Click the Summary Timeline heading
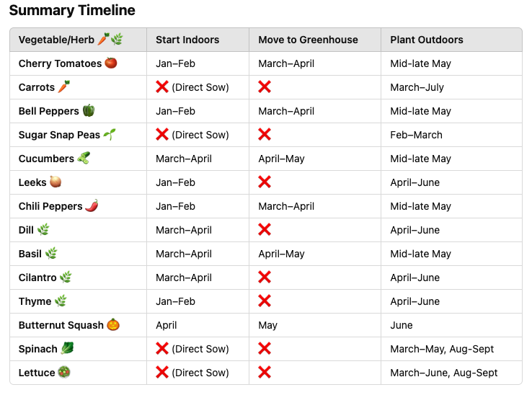 pyautogui.click(x=72, y=10)
